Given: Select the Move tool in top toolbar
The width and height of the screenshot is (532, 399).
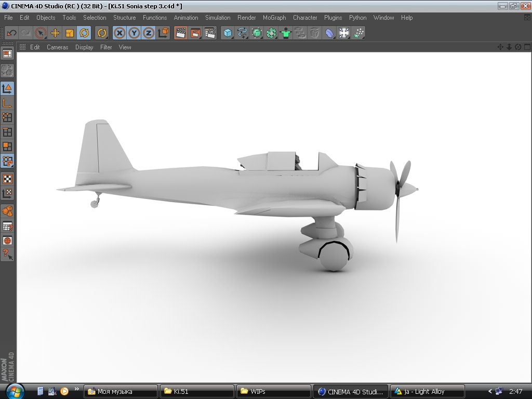Looking at the screenshot, I should point(55,33).
